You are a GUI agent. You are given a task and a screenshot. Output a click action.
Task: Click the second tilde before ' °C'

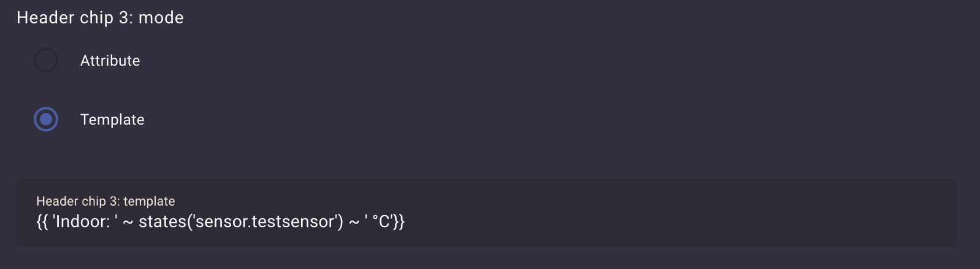[354, 222]
